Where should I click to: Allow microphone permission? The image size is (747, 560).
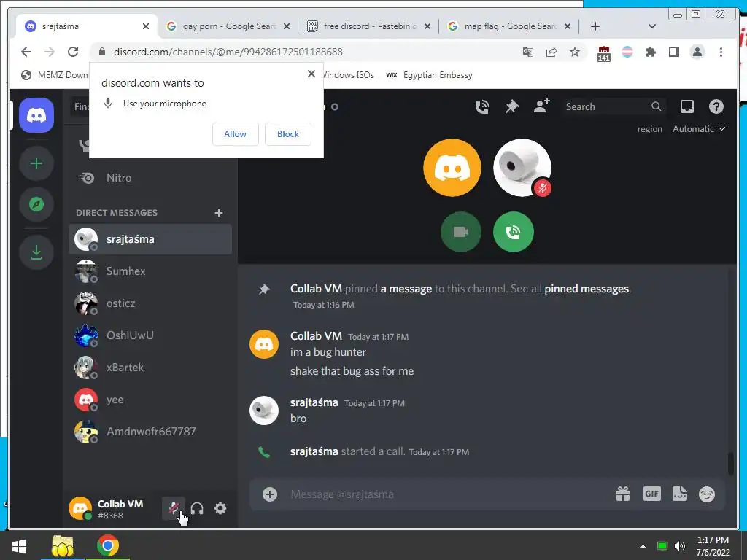(x=236, y=134)
